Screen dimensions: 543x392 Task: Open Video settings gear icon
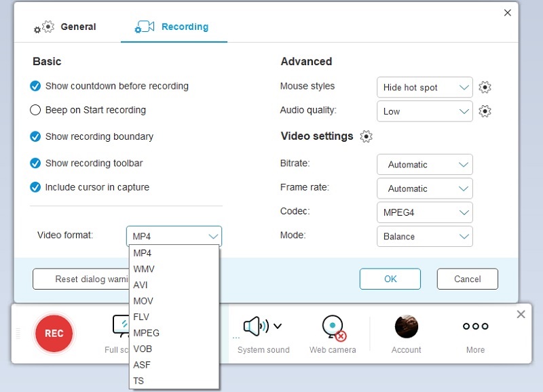(366, 136)
